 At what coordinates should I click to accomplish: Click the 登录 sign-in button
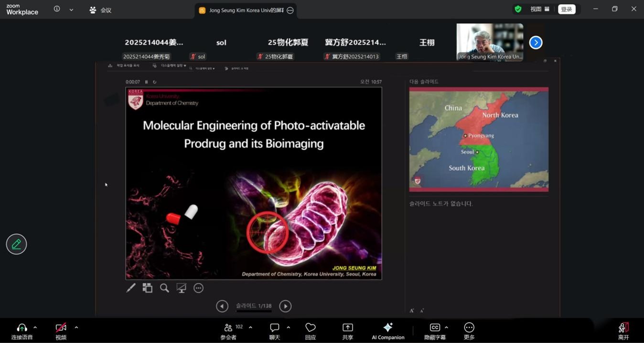point(566,9)
